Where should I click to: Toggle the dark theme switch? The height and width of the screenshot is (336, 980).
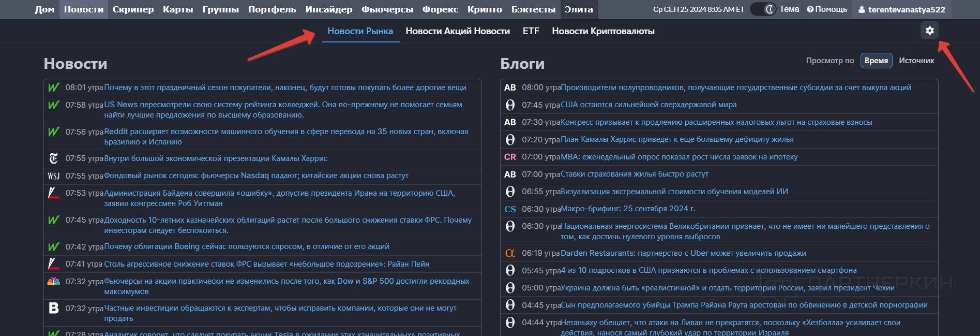(x=763, y=9)
